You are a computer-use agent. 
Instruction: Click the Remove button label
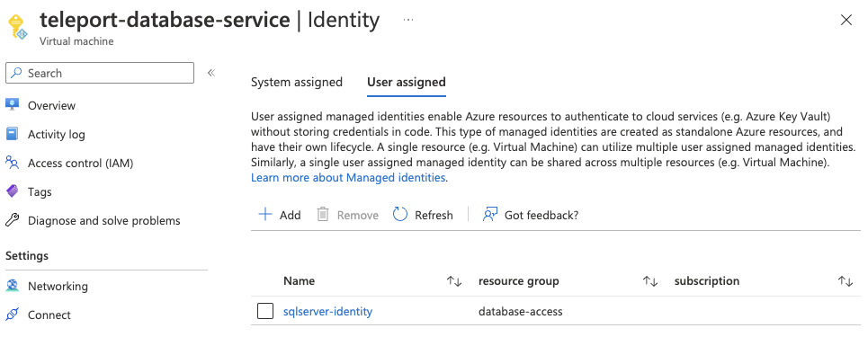pyautogui.click(x=358, y=216)
